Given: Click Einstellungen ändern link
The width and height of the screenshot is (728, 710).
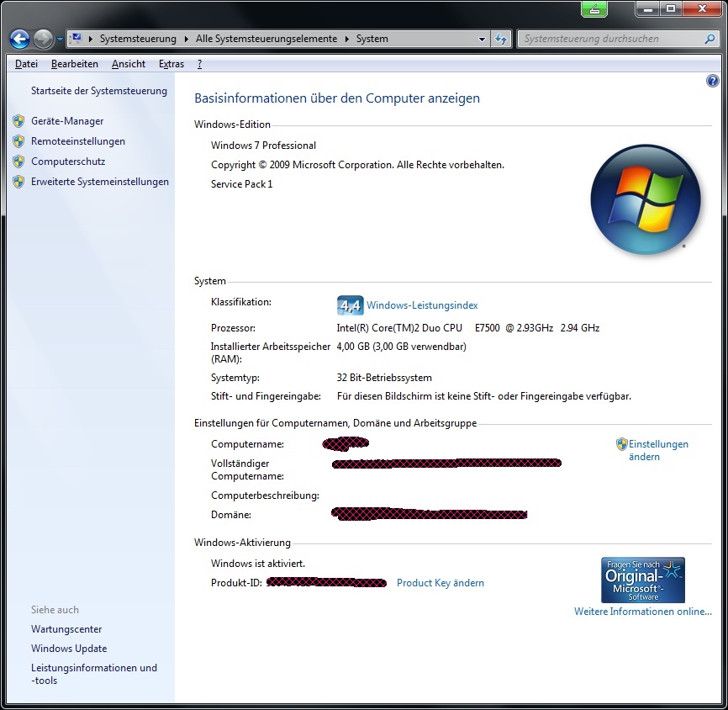Looking at the screenshot, I should (658, 450).
